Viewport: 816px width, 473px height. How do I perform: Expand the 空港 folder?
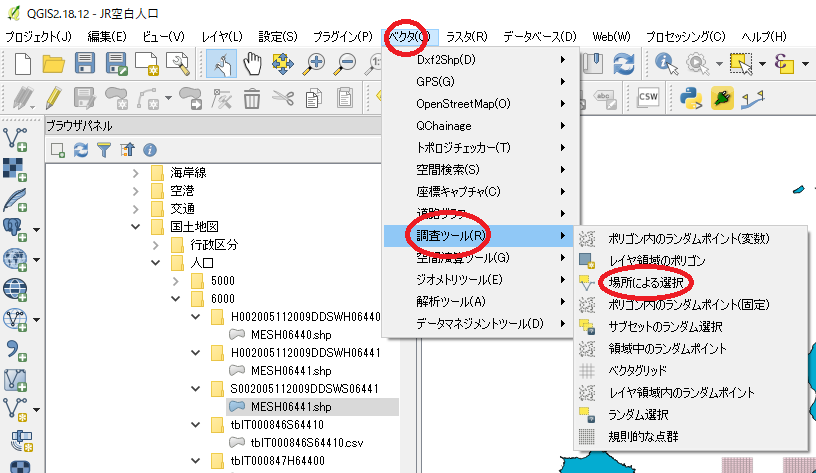point(135,191)
